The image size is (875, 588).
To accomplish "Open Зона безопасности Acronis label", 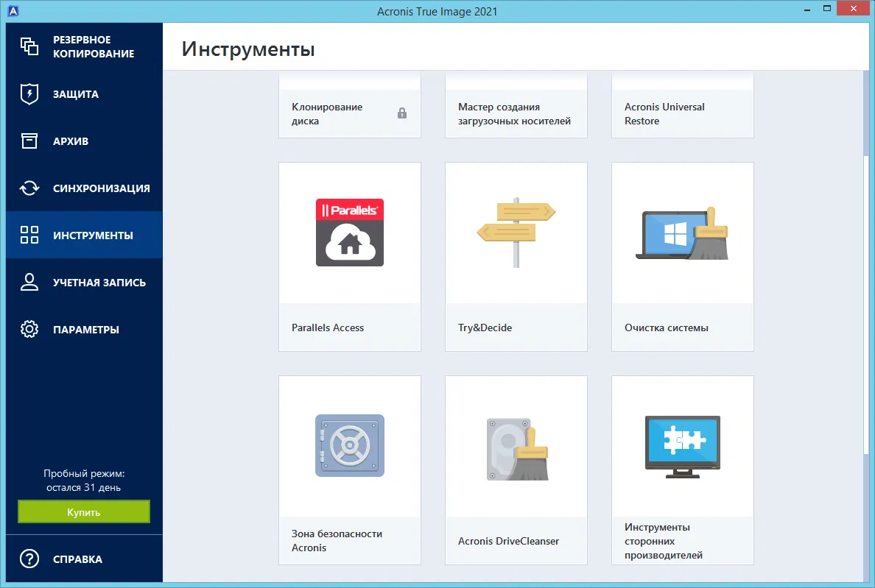I will click(x=337, y=541).
